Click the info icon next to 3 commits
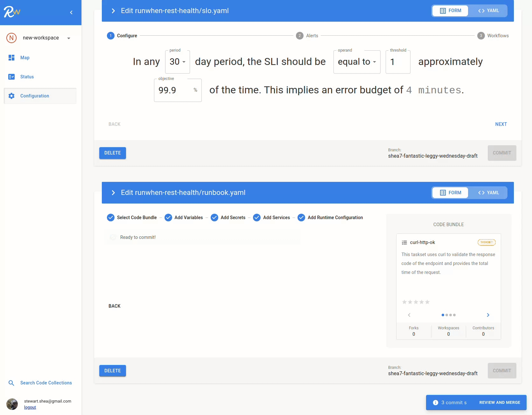The image size is (532, 415). [435, 402]
